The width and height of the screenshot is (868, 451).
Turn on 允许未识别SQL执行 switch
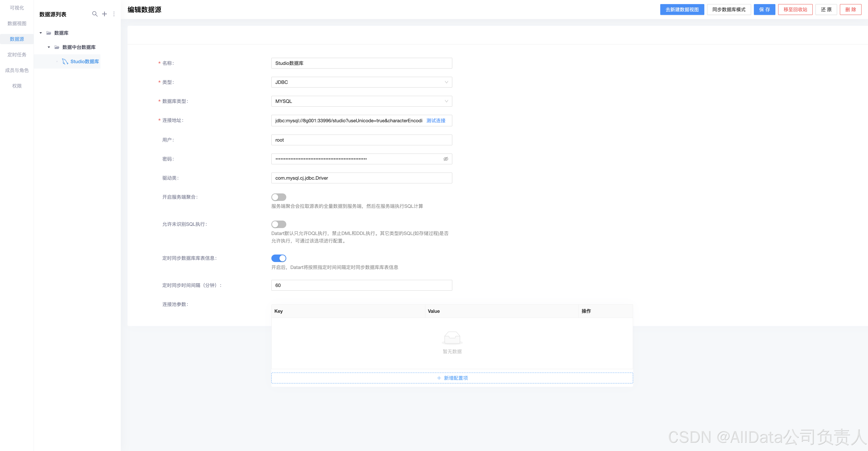tap(279, 224)
